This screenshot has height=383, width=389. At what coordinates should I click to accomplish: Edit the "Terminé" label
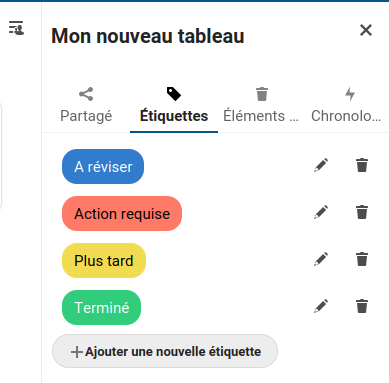pos(321,306)
